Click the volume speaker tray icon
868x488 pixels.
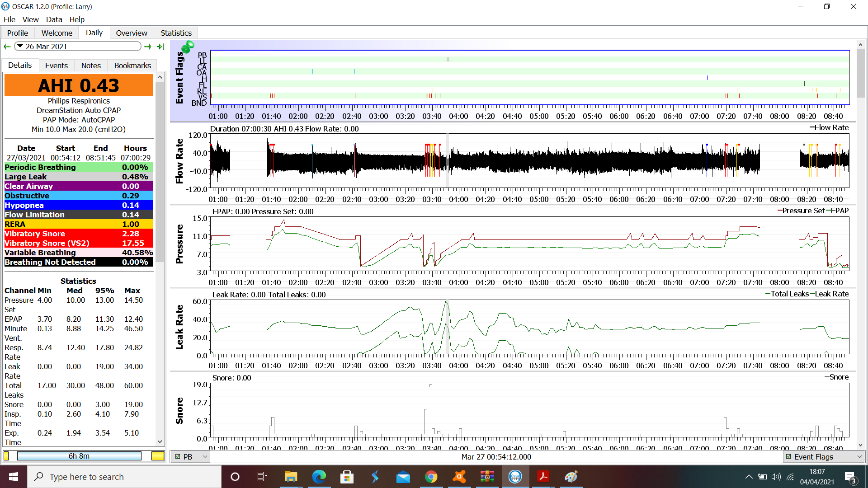(776, 477)
